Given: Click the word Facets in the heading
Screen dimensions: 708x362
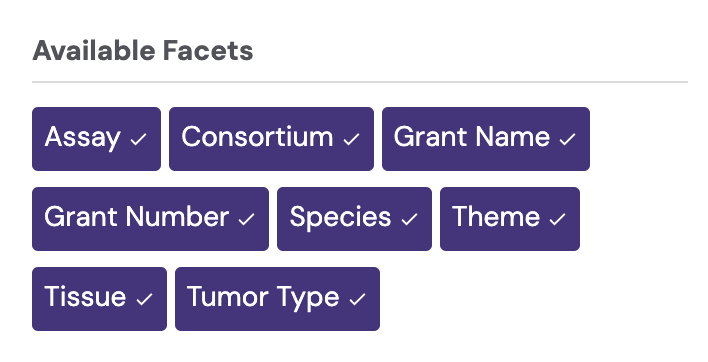Looking at the screenshot, I should click(208, 50).
